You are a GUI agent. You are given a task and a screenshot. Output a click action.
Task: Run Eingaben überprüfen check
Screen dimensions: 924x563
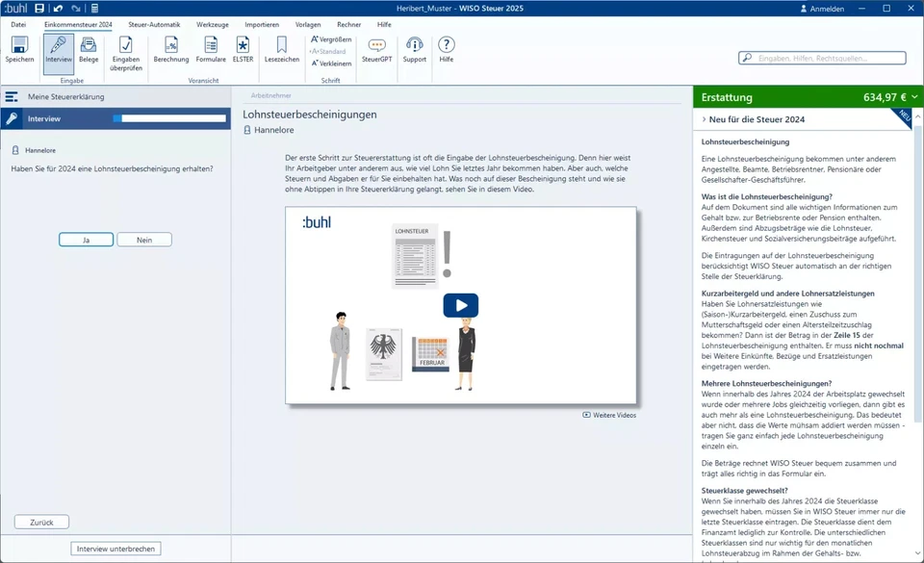125,50
